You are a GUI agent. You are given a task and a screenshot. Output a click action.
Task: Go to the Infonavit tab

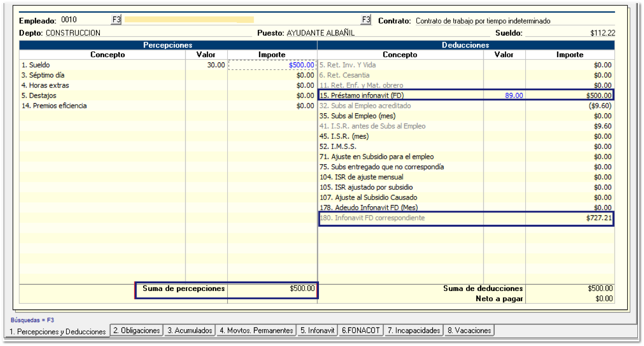(317, 331)
